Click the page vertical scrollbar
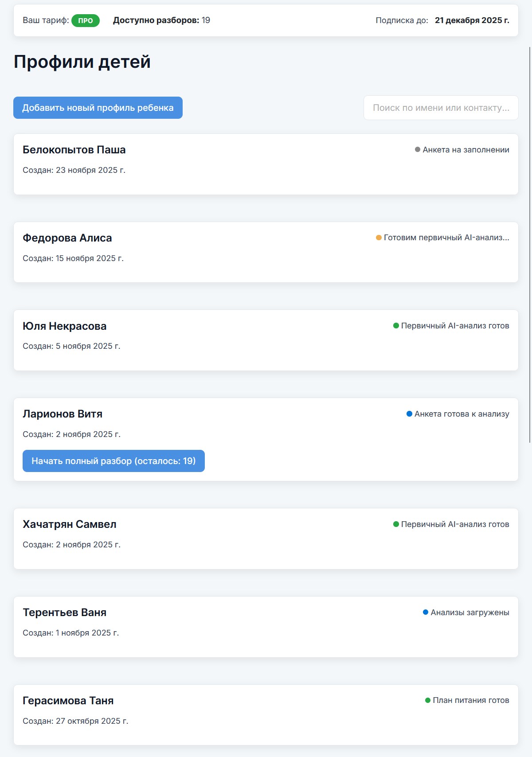Screen dimensions: 532x757 (529, 244)
